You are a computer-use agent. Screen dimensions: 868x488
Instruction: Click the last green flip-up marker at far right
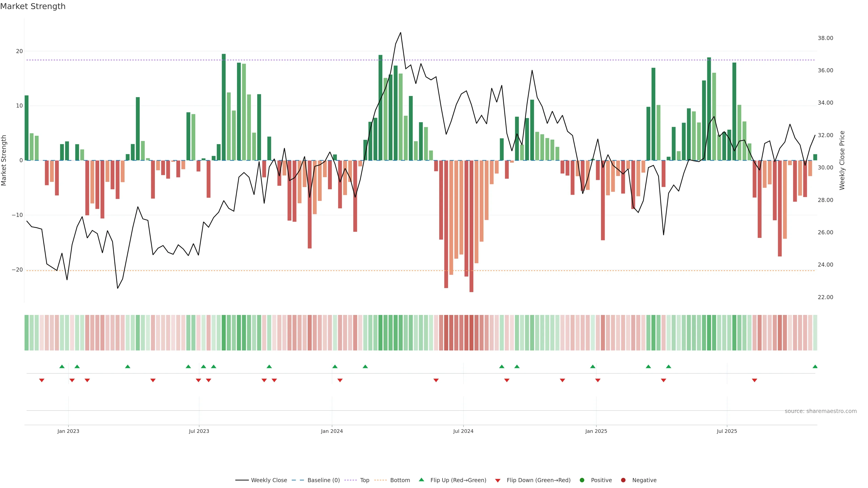click(815, 366)
